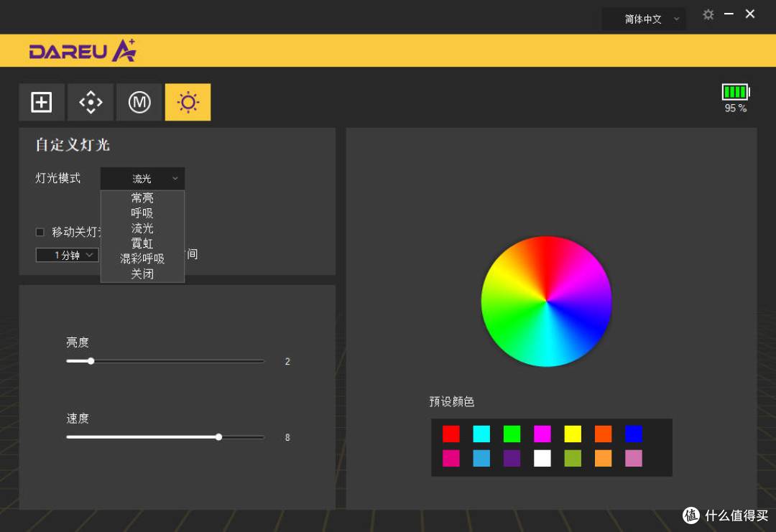
Task: Choose the purple preset color
Action: pyautogui.click(x=512, y=458)
